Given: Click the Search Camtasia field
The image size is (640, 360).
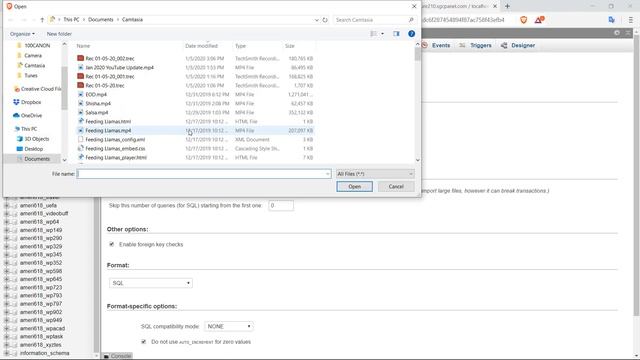Looking at the screenshot, I should [x=370, y=20].
